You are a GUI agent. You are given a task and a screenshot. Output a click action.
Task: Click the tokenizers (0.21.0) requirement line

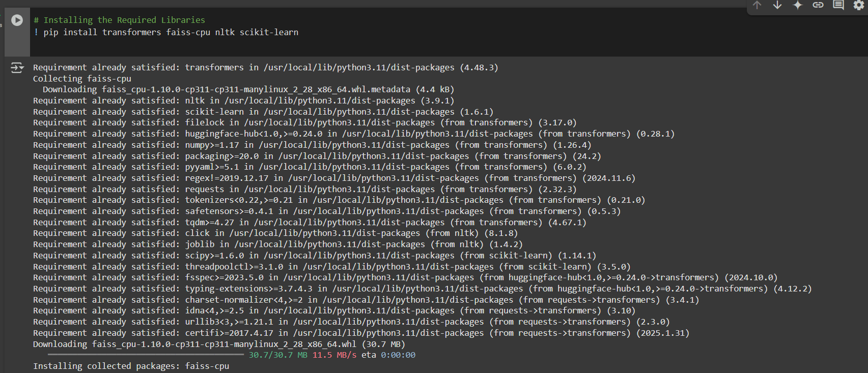(x=339, y=200)
